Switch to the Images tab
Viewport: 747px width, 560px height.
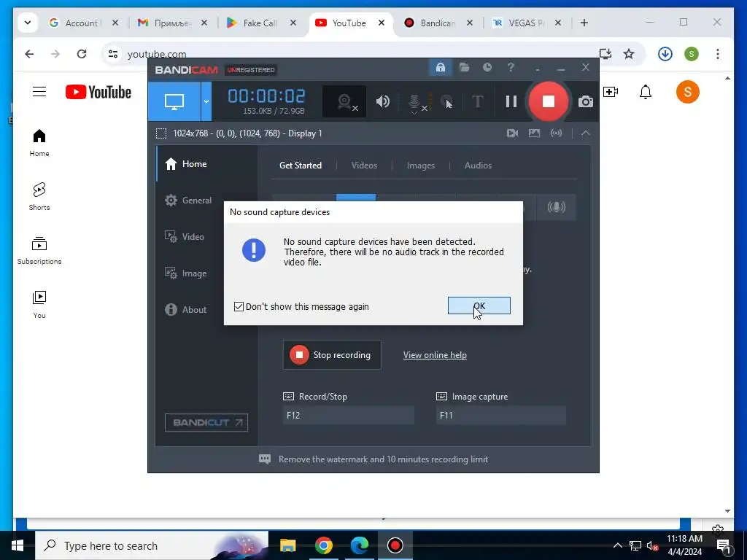(421, 166)
